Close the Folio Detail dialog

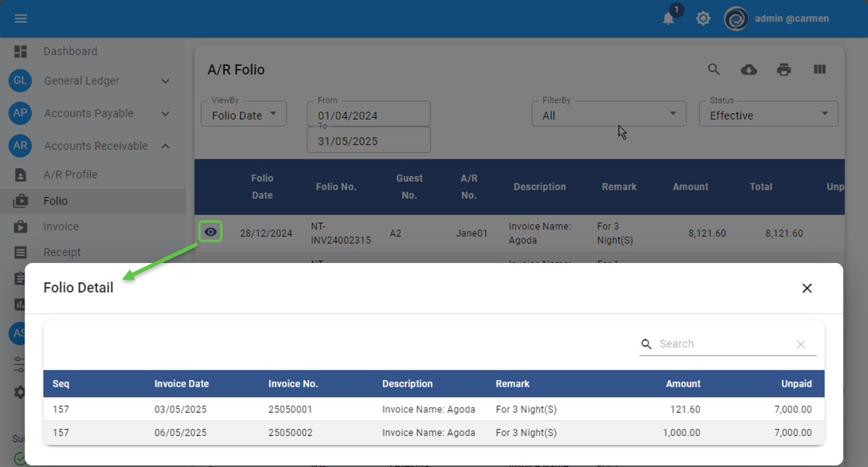tap(807, 288)
